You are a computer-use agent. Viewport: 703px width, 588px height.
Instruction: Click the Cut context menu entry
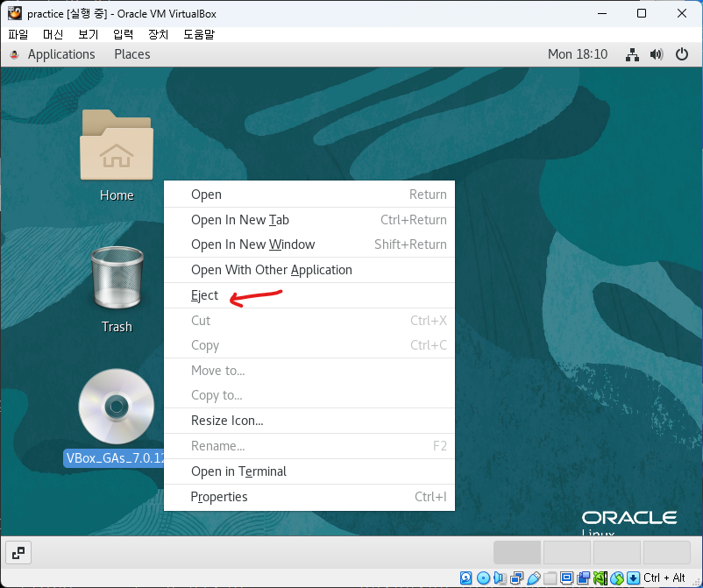309,321
